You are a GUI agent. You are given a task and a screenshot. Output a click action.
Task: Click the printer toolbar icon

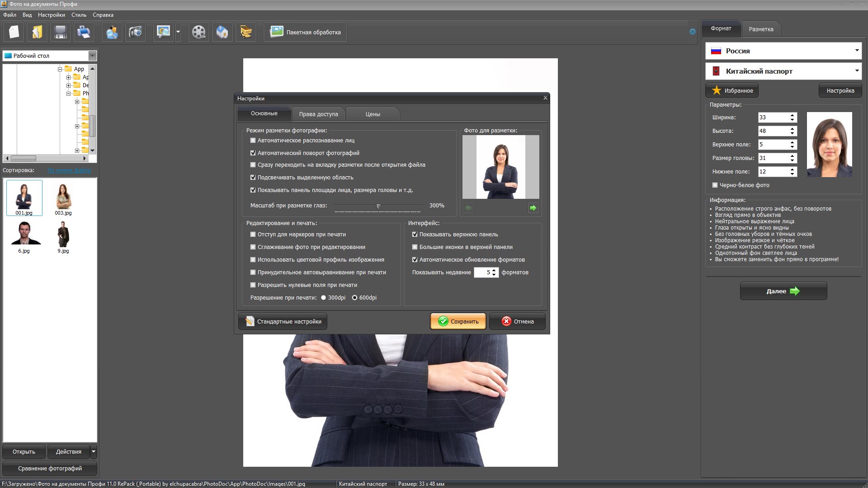[x=84, y=32]
